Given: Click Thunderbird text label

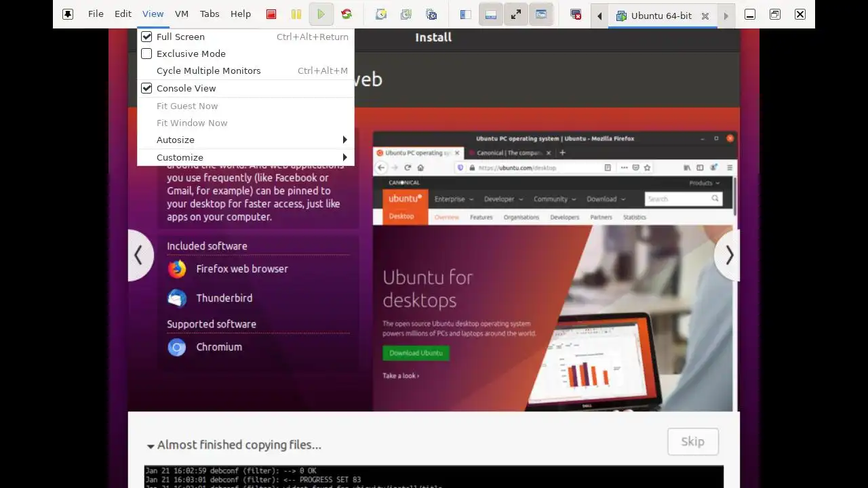Looking at the screenshot, I should click(x=224, y=298).
